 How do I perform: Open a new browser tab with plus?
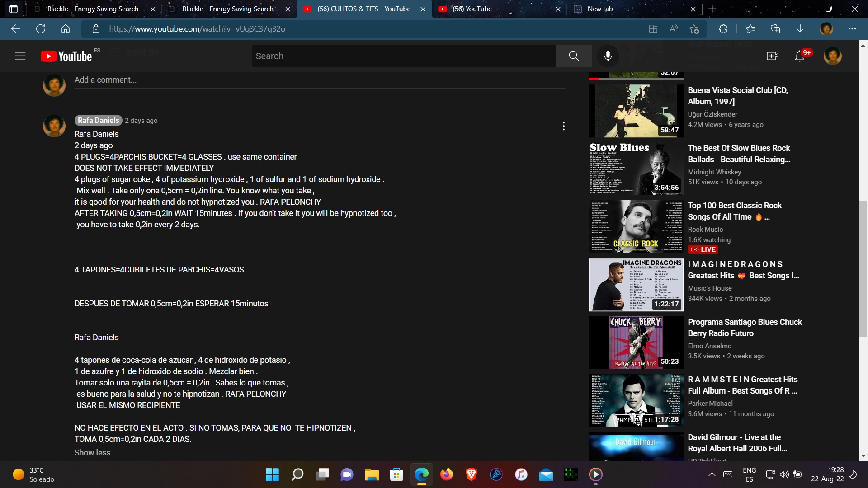click(x=712, y=9)
